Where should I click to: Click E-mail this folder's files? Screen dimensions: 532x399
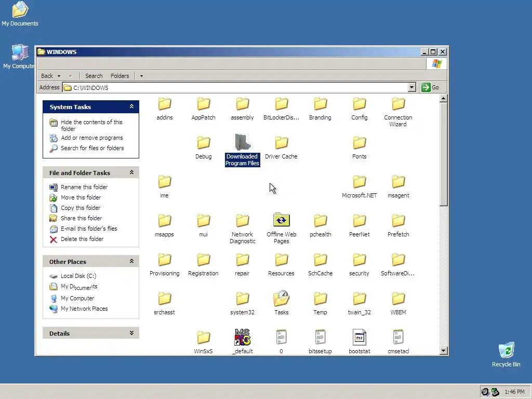click(x=89, y=229)
